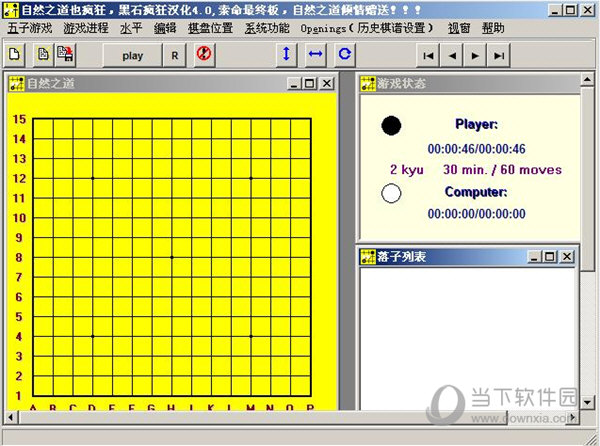Click inside the empty 落子列表 move list area
600x446 pixels.
point(467,339)
